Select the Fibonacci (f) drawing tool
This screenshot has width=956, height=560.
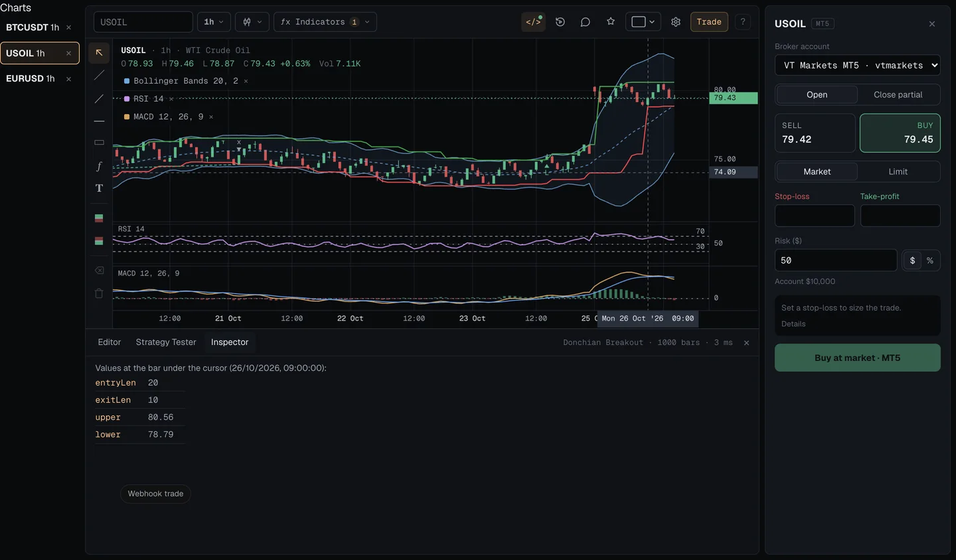[x=99, y=166]
